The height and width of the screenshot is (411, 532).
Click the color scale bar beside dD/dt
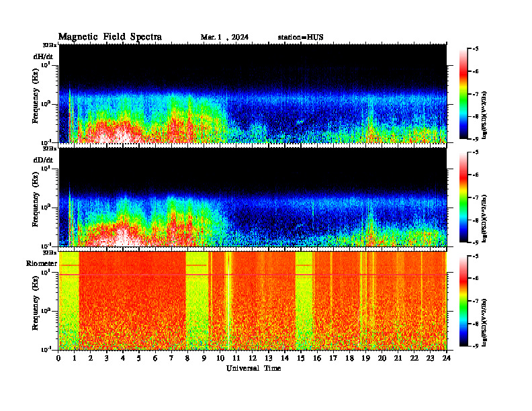click(x=463, y=197)
